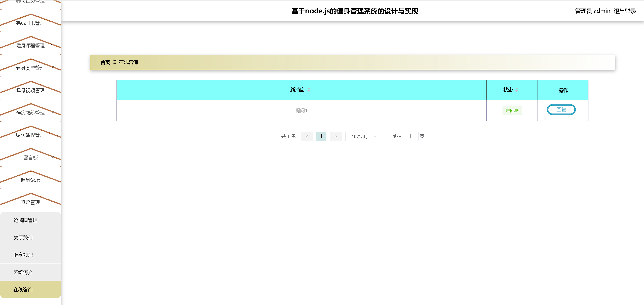
Task: Collapse the 系统管理 menu
Action: pos(30,203)
